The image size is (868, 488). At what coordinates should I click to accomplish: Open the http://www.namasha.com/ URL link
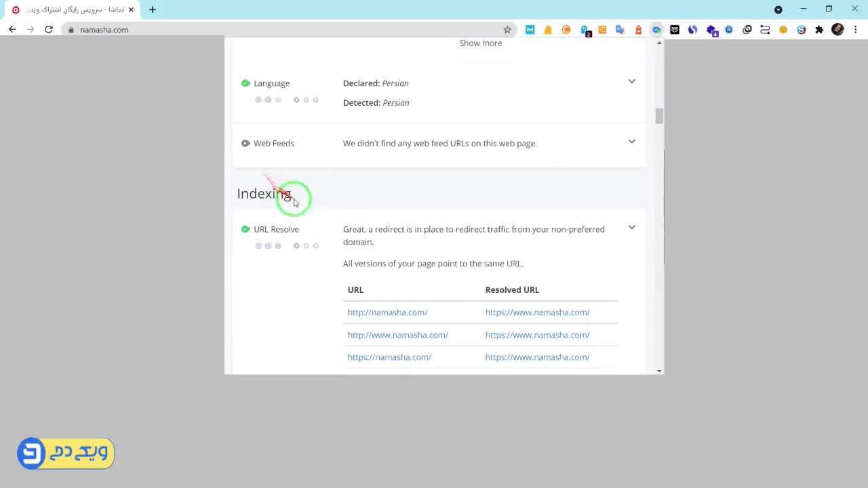pyautogui.click(x=397, y=335)
